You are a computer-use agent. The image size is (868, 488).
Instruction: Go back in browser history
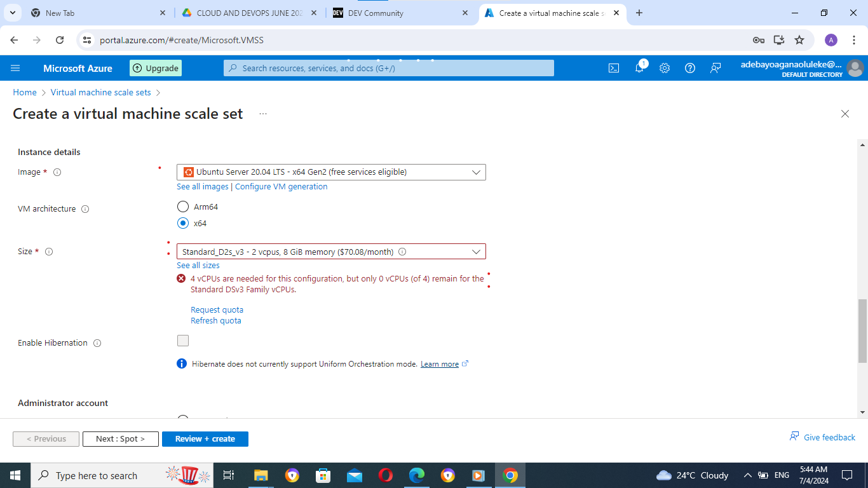click(15, 40)
